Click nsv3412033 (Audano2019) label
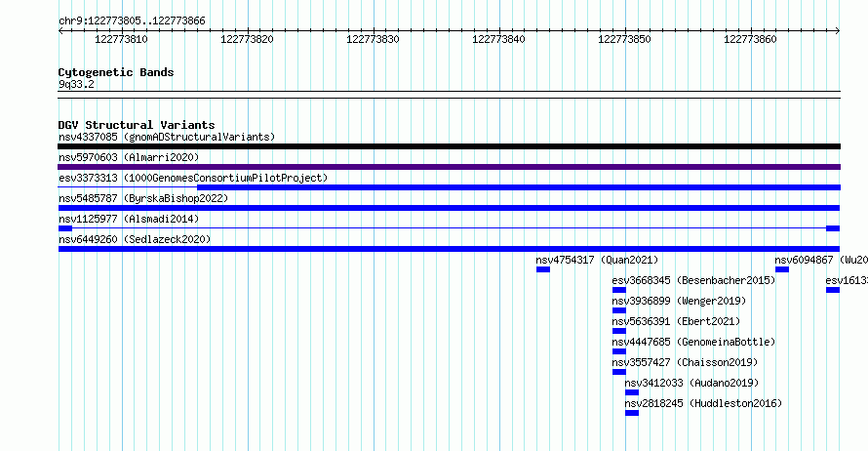This screenshot has height=451, width=868. click(x=692, y=383)
